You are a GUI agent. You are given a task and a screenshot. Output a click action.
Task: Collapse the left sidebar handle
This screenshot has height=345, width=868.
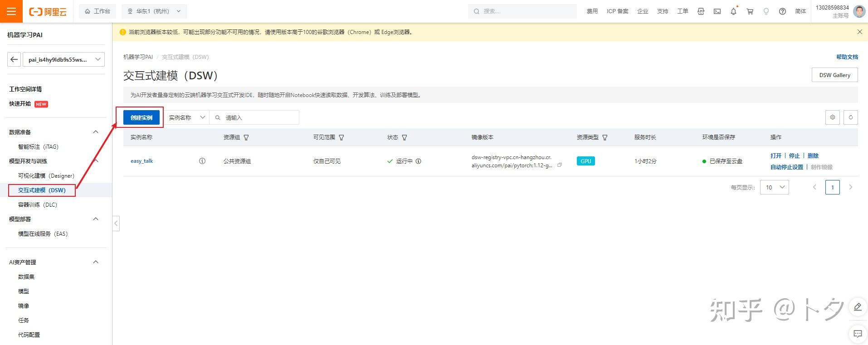point(116,223)
